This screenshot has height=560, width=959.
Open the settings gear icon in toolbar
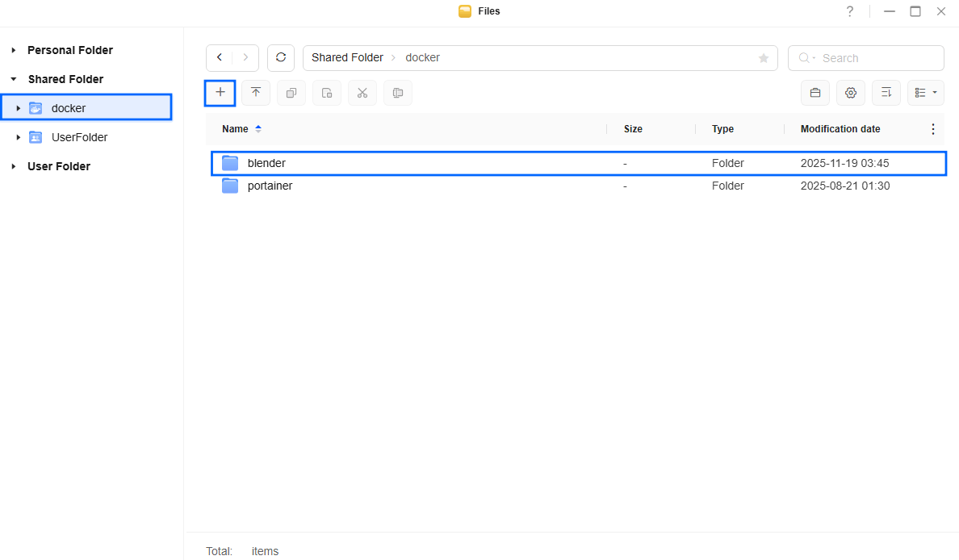coord(850,93)
